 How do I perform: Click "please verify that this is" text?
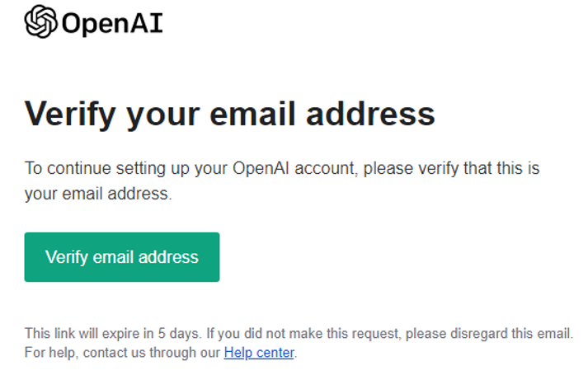(451, 169)
